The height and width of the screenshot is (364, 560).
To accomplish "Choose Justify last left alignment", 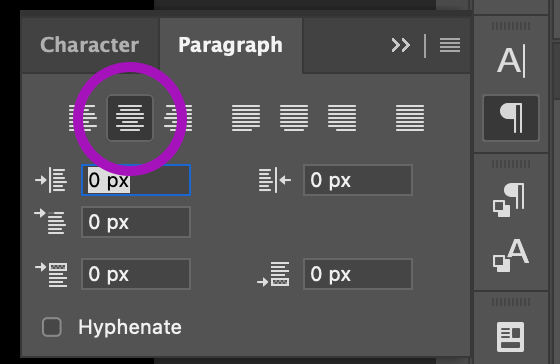I will coord(246,118).
